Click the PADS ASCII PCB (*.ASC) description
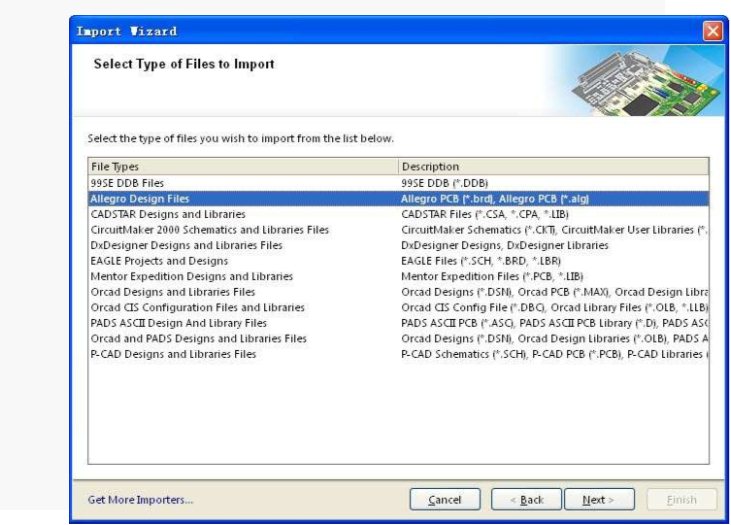This screenshot has width=731, height=525. (554, 323)
